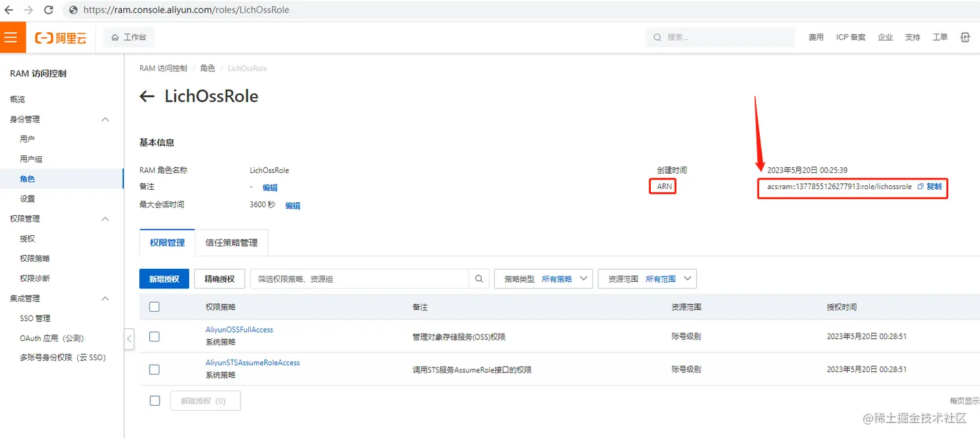This screenshot has width=980, height=438.
Task: Click the 调用STS服务AssumeRole接口的权限 remark cell
Action: click(x=472, y=370)
